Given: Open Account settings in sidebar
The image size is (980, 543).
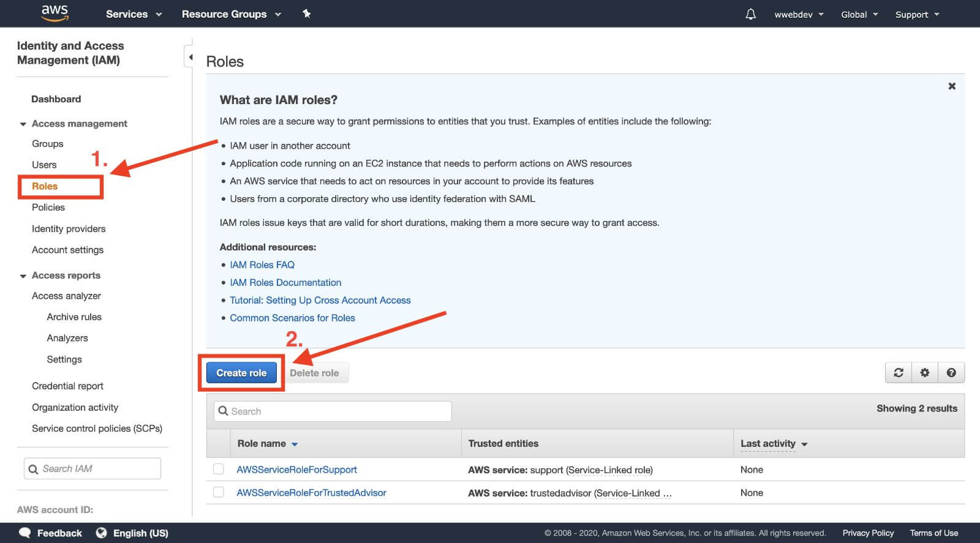Looking at the screenshot, I should point(67,250).
